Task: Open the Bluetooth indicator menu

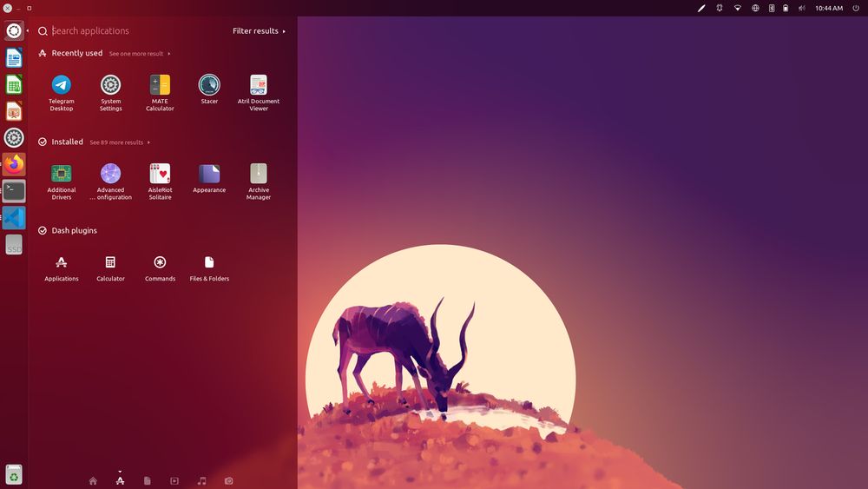Action: coord(771,8)
